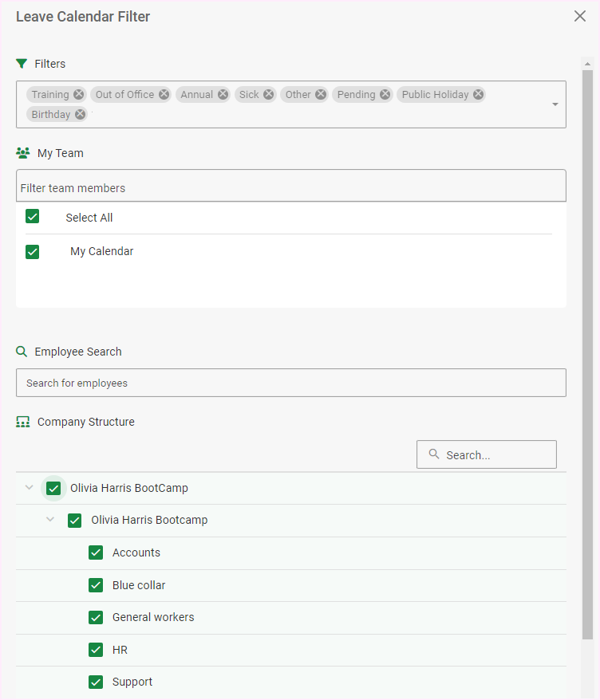Select the General workers tree item
The height and width of the screenshot is (700, 600).
(152, 617)
